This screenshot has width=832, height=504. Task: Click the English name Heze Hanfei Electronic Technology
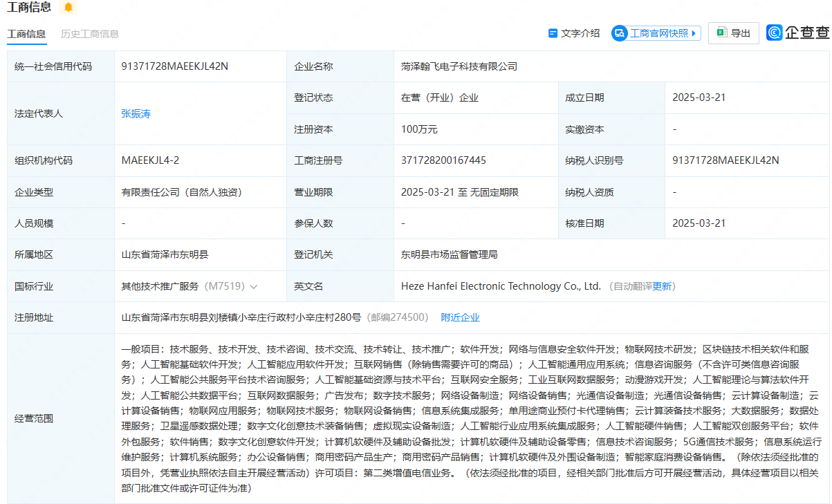501,286
